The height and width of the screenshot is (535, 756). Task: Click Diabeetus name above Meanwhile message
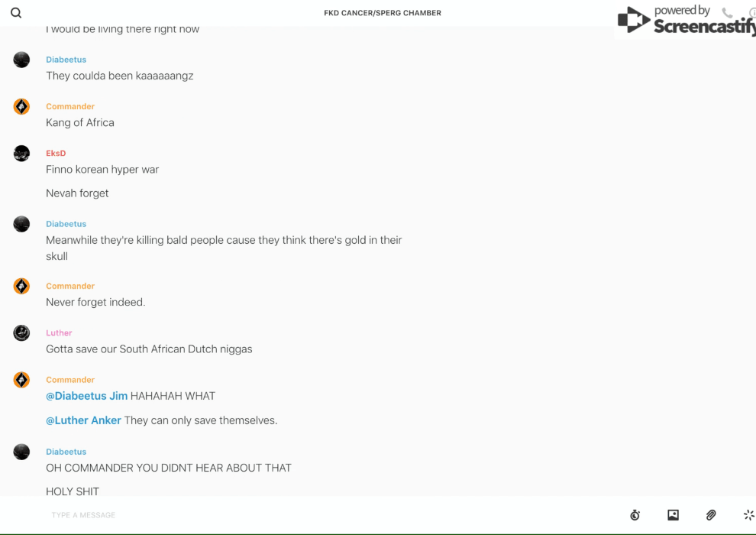(66, 224)
